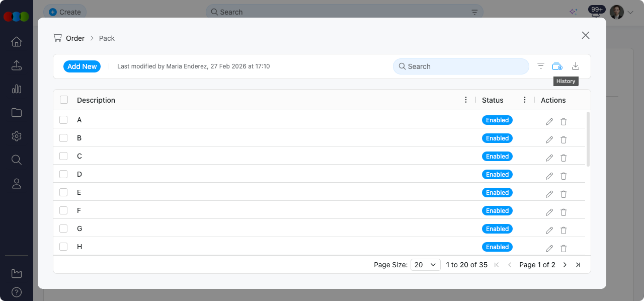Click Pack in the breadcrumb
The height and width of the screenshot is (301, 644).
click(x=107, y=38)
